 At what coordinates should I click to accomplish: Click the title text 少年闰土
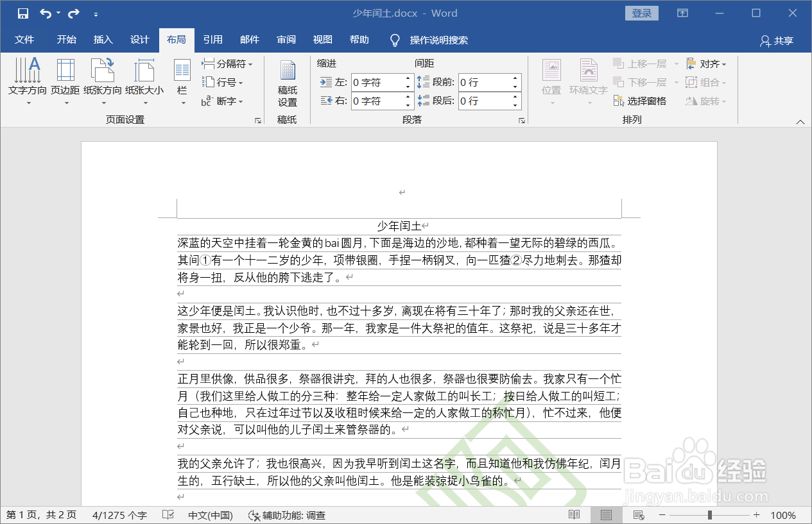click(x=399, y=226)
